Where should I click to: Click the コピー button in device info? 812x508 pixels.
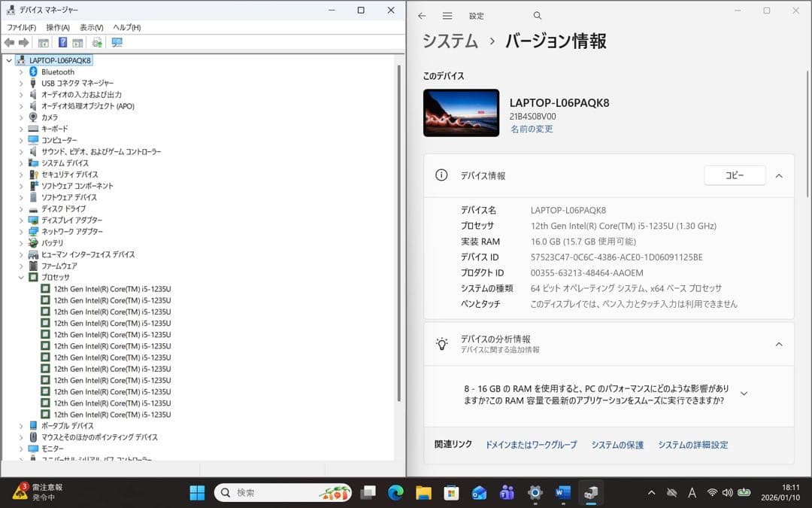pyautogui.click(x=734, y=175)
